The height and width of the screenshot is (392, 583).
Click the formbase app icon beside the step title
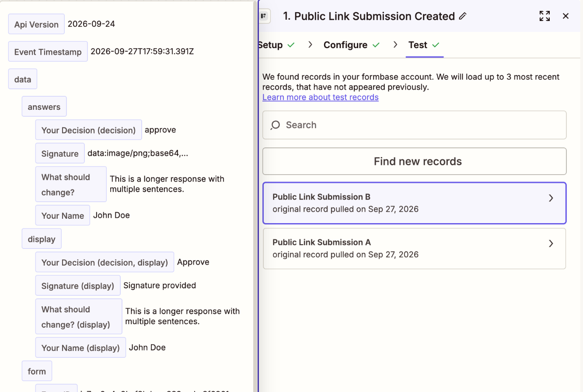tap(264, 16)
